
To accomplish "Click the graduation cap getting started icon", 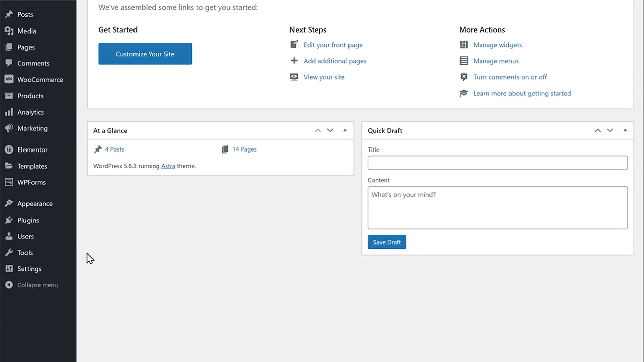I will click(464, 93).
